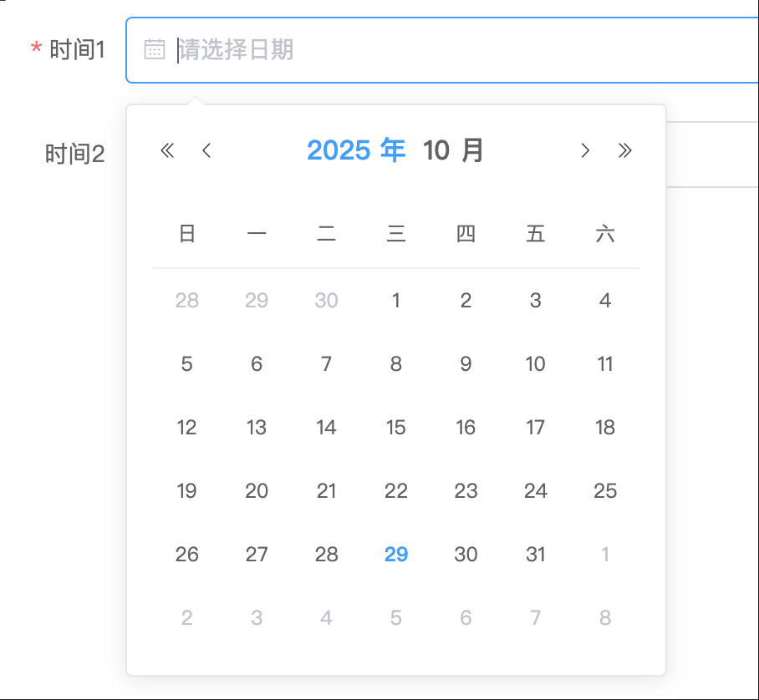Screen dimensions: 759x700
Task: Go to the previous month with the single-left arrow
Action: (206, 150)
